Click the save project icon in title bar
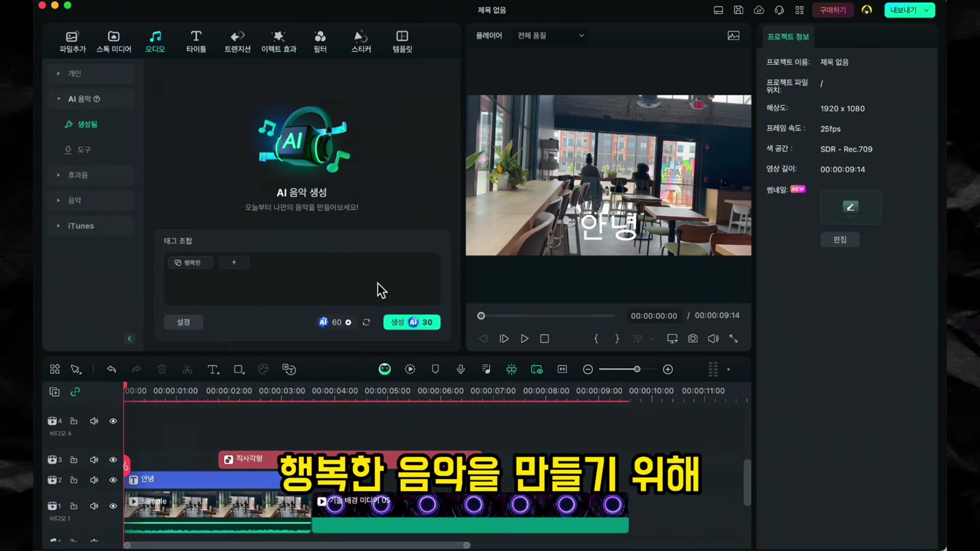This screenshot has height=551, width=980. pos(739,10)
